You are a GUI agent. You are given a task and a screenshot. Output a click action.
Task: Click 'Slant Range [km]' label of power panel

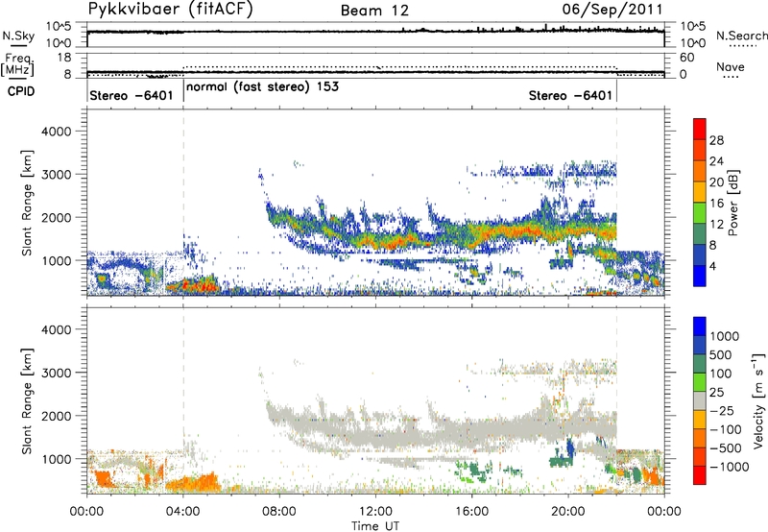(x=27, y=203)
